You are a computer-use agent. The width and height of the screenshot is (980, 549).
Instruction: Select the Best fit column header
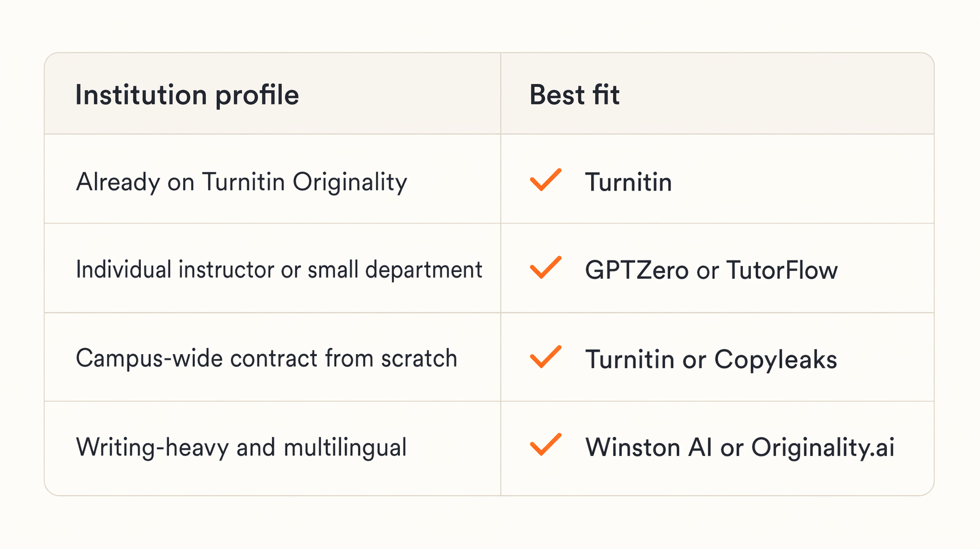(x=575, y=96)
